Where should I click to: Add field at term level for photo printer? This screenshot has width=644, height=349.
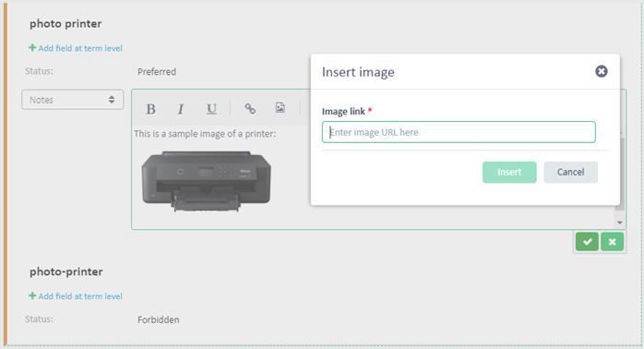pos(76,48)
